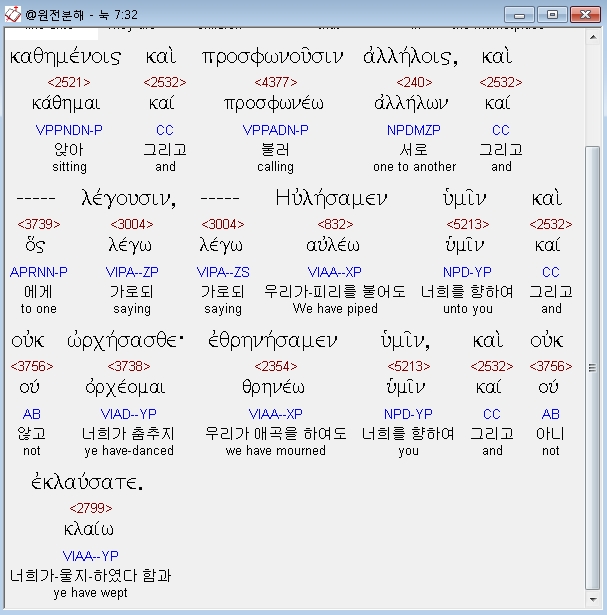Click Korean gloss 앉아
The image size is (607, 615).
69,150
